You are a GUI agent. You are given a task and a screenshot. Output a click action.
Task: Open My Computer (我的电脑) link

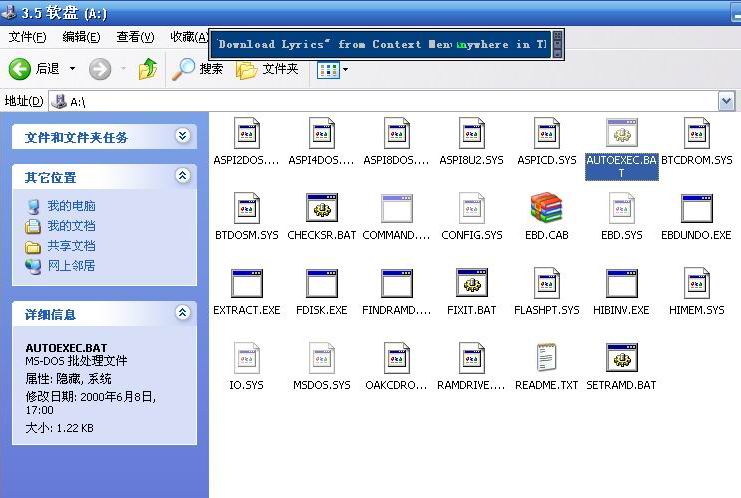click(x=71, y=206)
